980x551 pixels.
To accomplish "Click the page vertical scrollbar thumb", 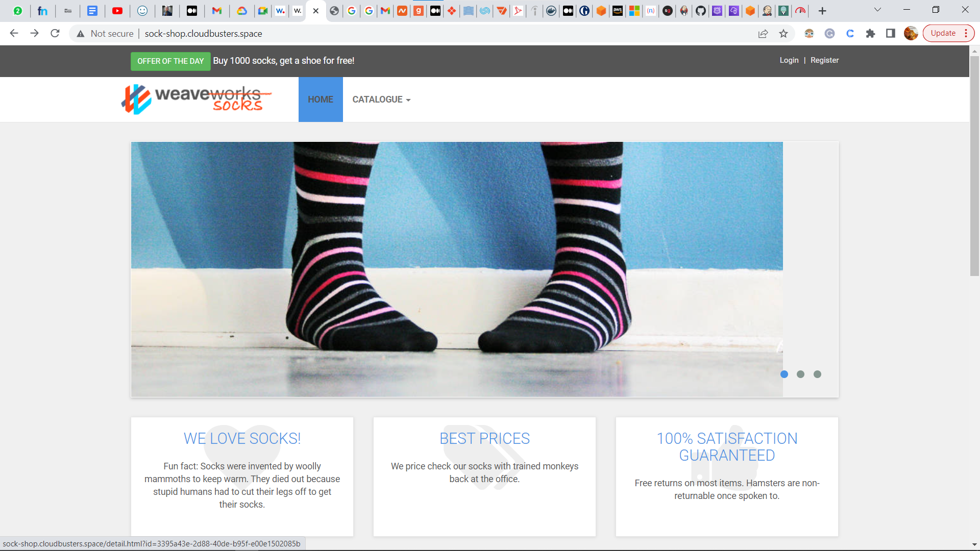I will click(974, 166).
